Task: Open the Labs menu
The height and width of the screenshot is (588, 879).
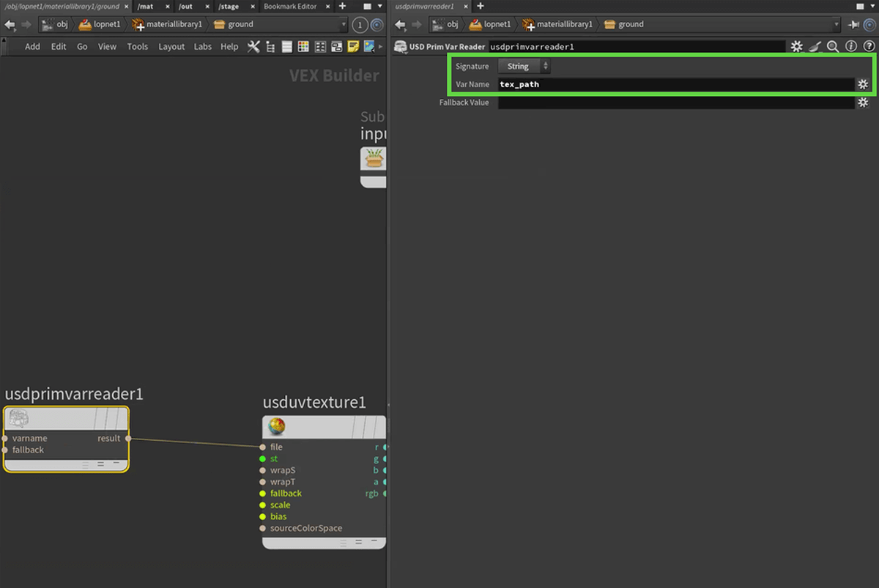Action: [x=203, y=46]
